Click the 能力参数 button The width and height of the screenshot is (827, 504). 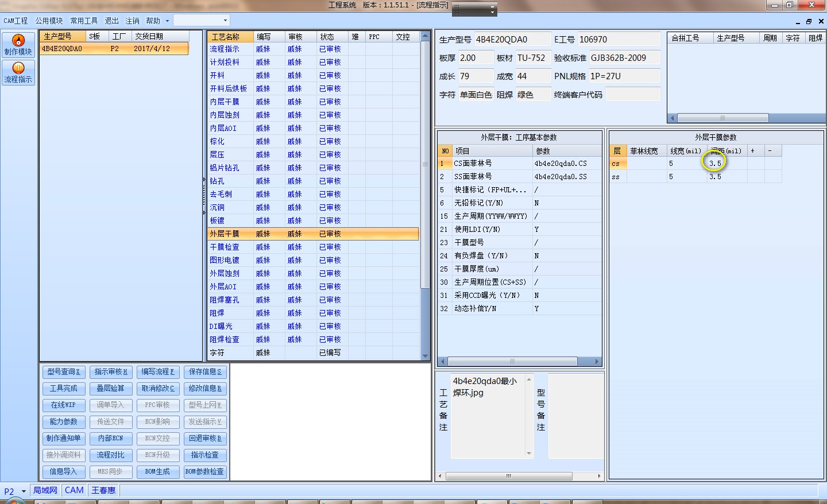click(64, 422)
